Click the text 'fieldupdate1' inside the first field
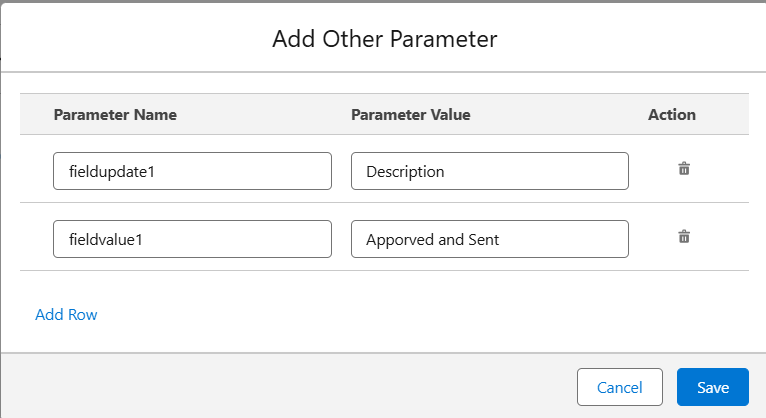Screen dimensions: 766x418 tap(112, 172)
